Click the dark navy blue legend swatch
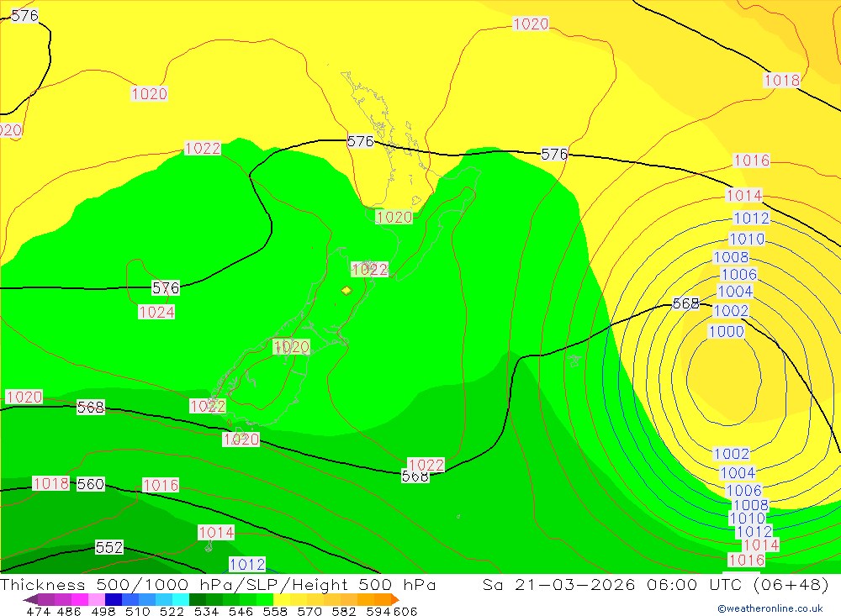 114,599
